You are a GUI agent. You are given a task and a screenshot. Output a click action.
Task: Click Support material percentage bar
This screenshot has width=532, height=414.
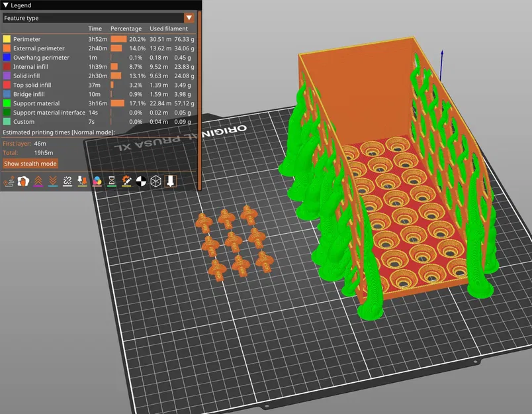click(117, 103)
